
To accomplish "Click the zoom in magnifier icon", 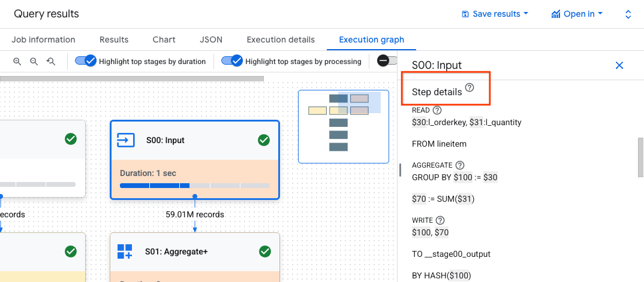I will 17,61.
